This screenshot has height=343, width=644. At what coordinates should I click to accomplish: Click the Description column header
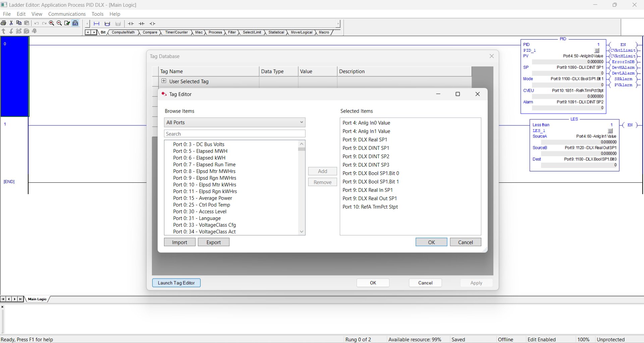click(x=404, y=71)
